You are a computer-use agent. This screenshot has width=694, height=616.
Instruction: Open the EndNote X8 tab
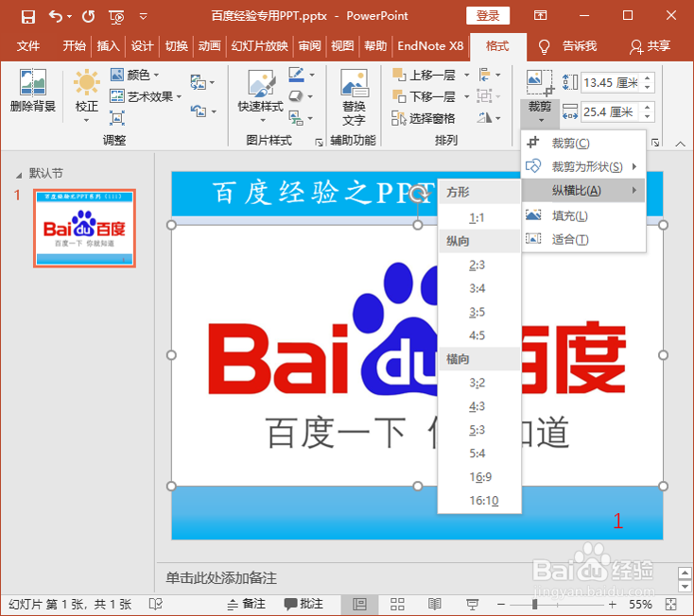point(430,46)
